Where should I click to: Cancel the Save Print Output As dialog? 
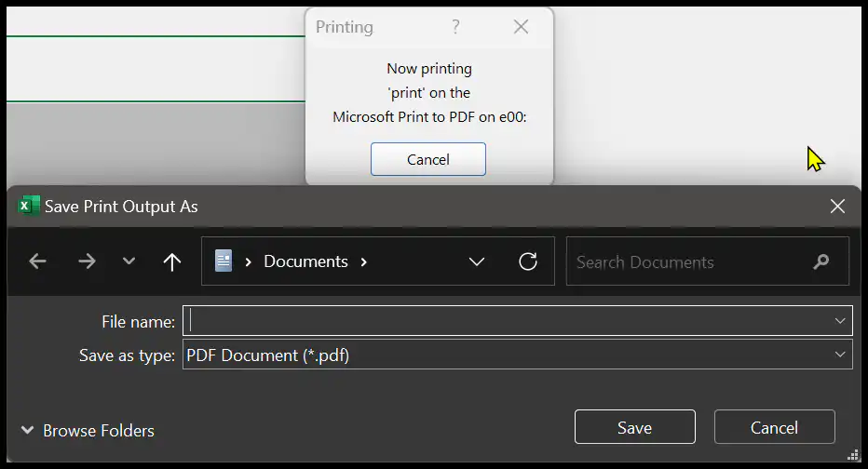(775, 427)
